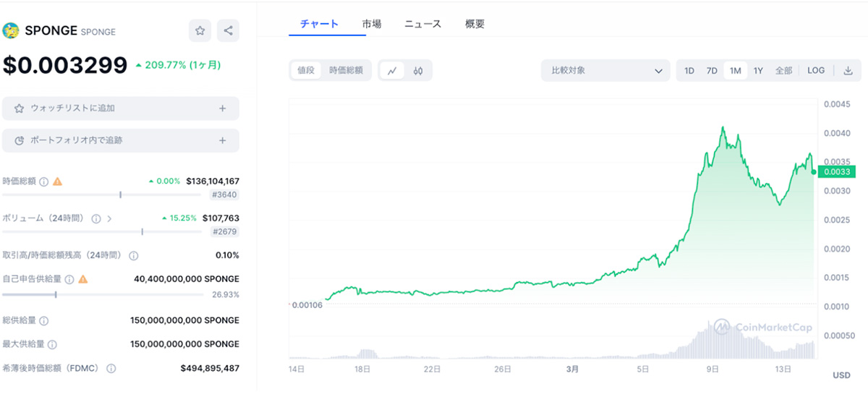This screenshot has height=397, width=868.
Task: Click the ウォッチリストに追加 button
Action: click(121, 108)
